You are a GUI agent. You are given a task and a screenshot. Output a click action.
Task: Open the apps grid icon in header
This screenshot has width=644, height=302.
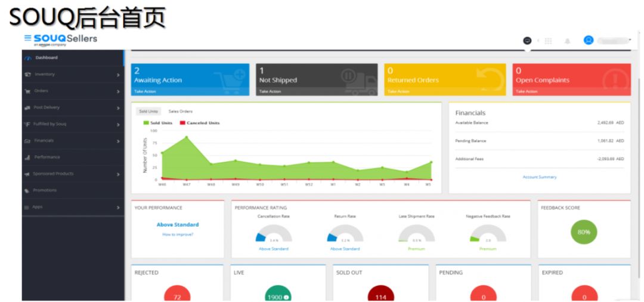click(x=548, y=41)
